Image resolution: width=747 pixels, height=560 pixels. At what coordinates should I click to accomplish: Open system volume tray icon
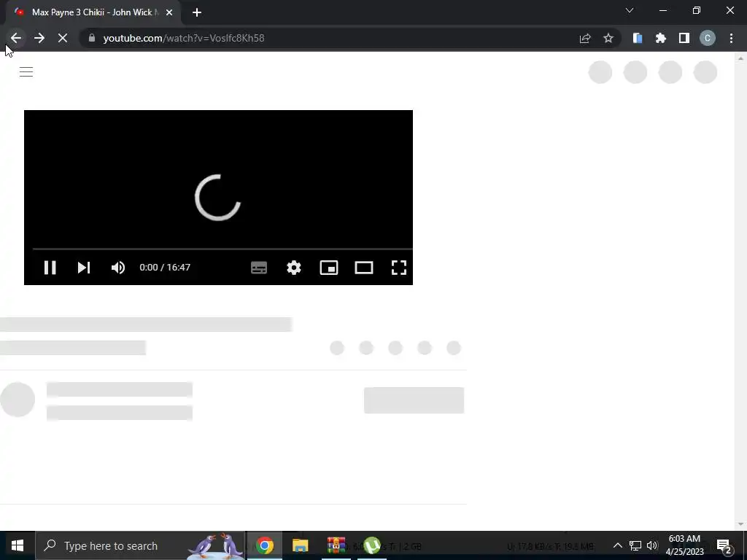coord(652,545)
